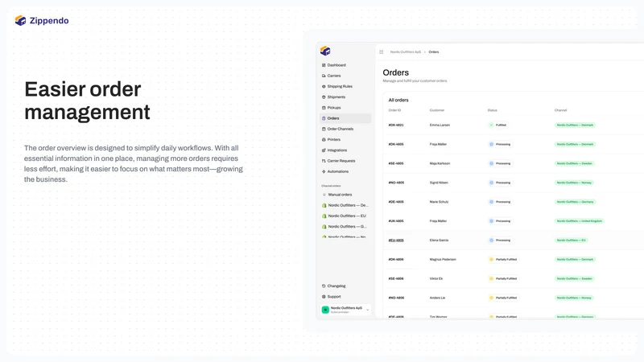This screenshot has width=644, height=362.
Task: Click the Support lifebuoy icon
Action: point(324,297)
